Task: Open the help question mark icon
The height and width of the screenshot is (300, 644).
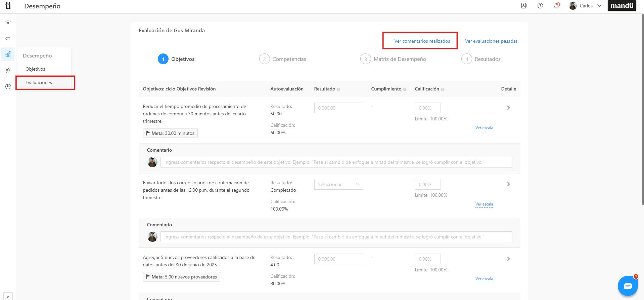Action: (x=540, y=6)
